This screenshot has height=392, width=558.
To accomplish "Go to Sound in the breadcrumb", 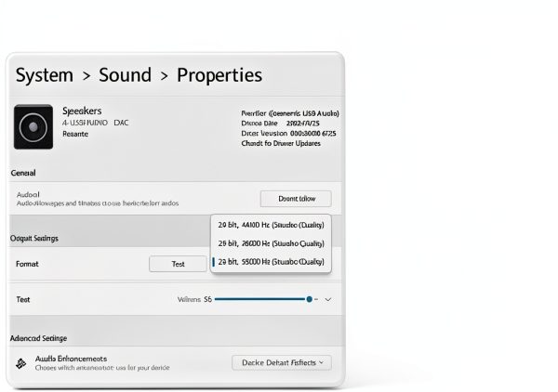I will 125,75.
